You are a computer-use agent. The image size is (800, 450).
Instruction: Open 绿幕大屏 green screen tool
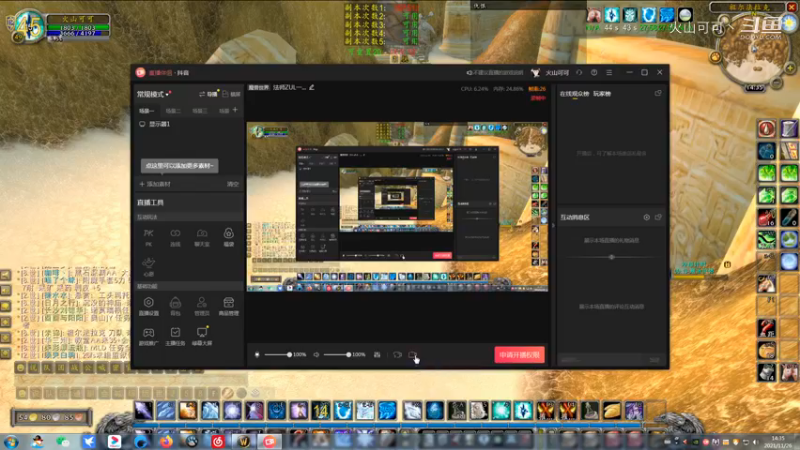[202, 337]
